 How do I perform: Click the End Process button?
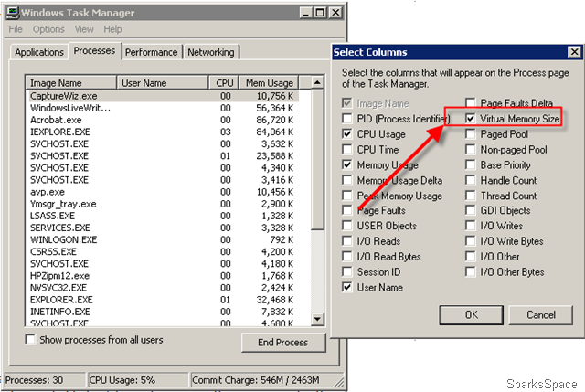pos(283,342)
